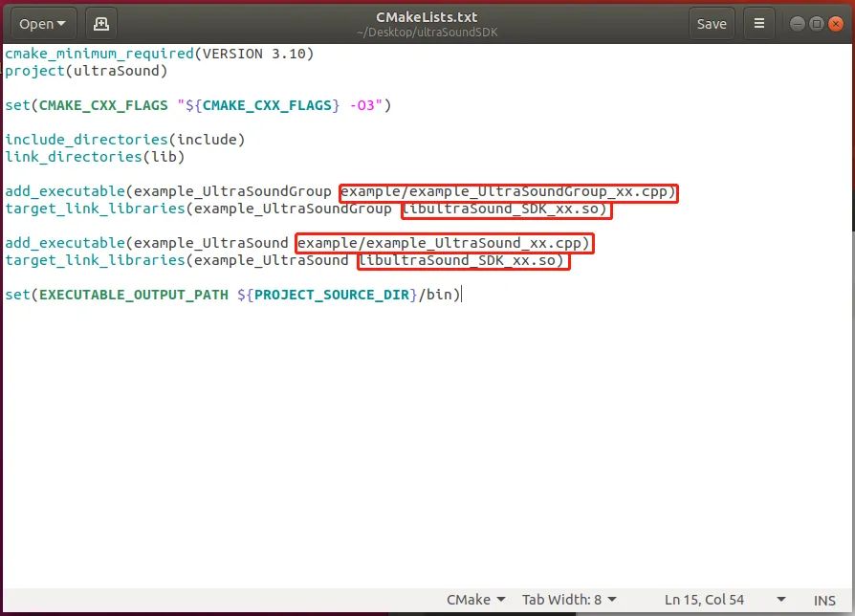855x616 pixels.
Task: Maximize the gedit window
Action: 817,24
